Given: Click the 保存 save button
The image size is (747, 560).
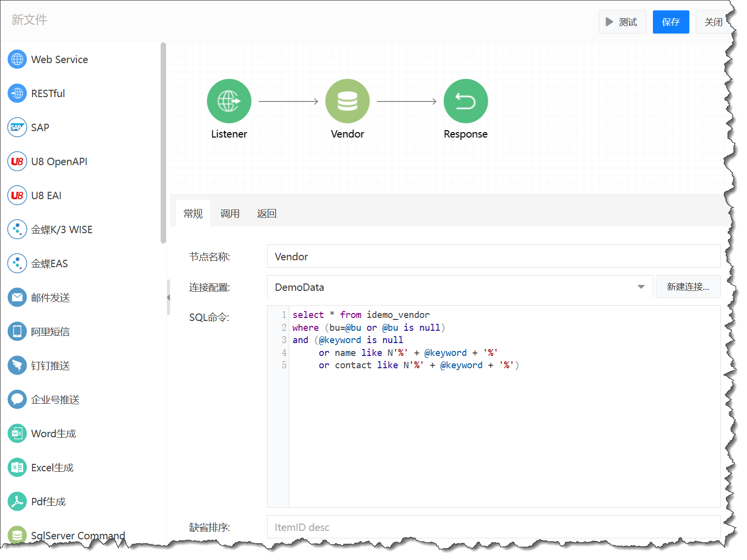Looking at the screenshot, I should [x=671, y=22].
